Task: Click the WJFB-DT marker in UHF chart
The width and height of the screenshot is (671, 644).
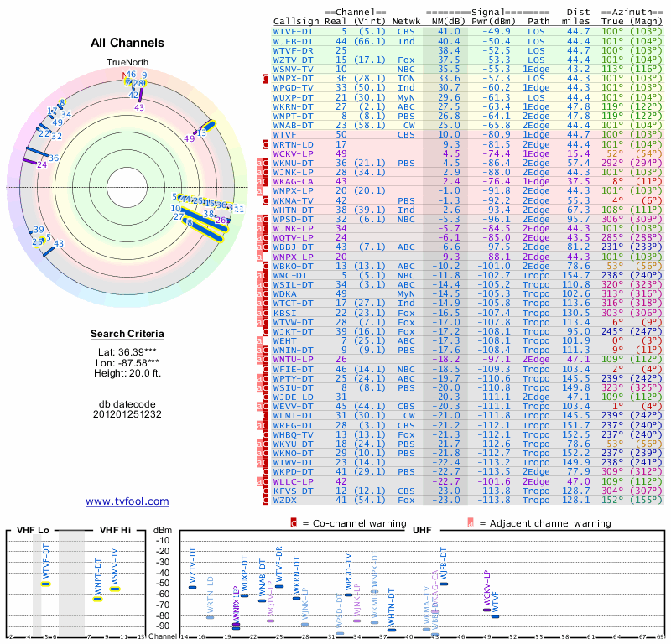Action: (444, 584)
